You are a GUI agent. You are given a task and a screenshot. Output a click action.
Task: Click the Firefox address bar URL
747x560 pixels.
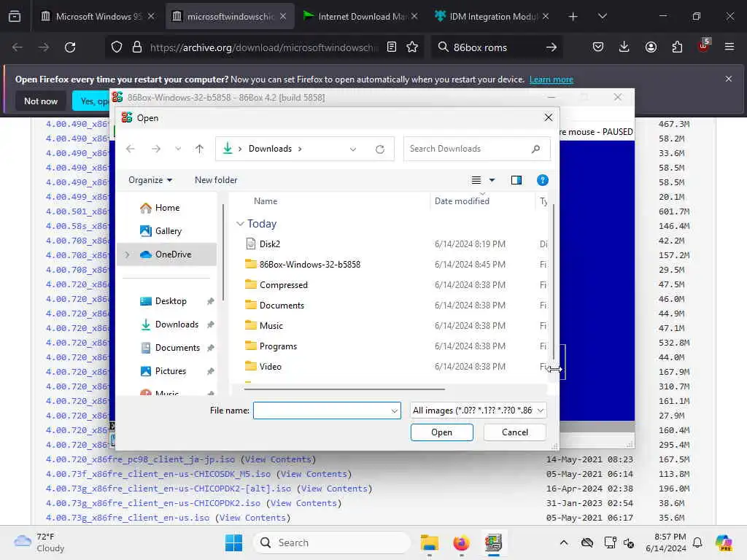coord(263,47)
